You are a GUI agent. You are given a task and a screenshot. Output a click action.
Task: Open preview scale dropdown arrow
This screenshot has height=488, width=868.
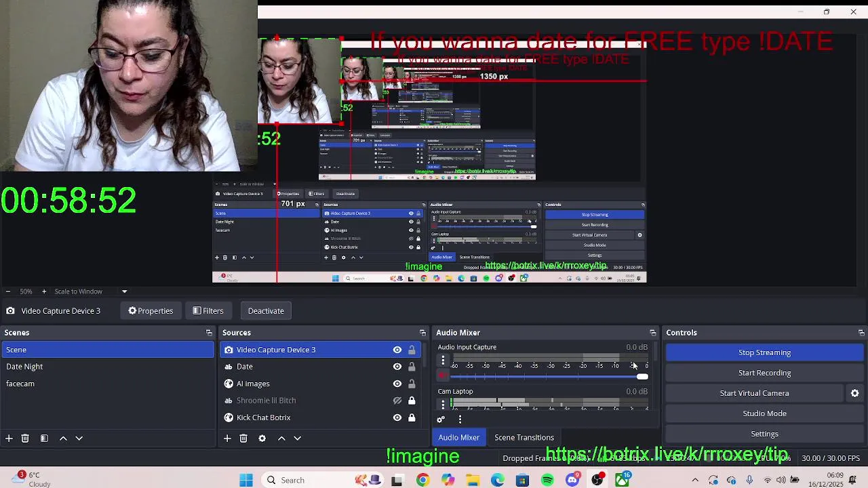(x=124, y=291)
